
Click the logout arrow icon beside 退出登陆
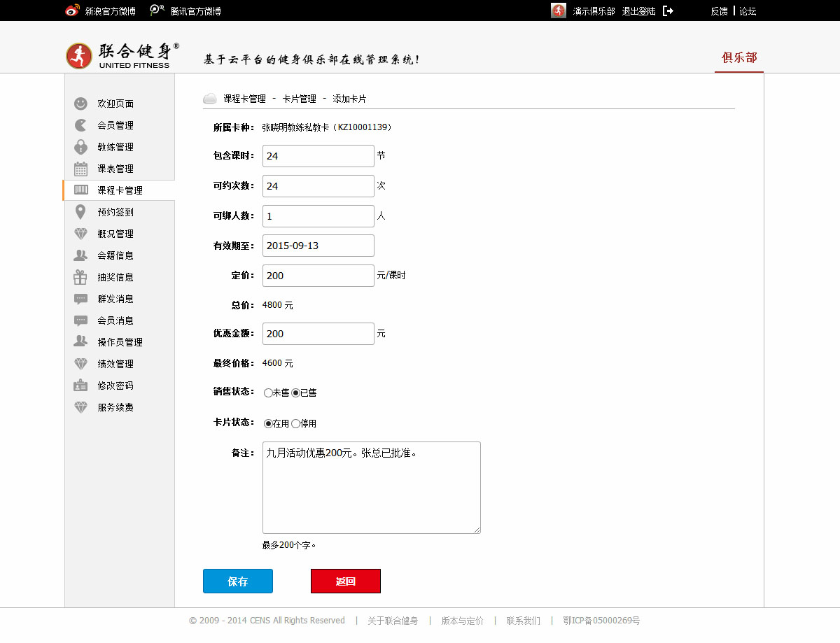click(668, 10)
